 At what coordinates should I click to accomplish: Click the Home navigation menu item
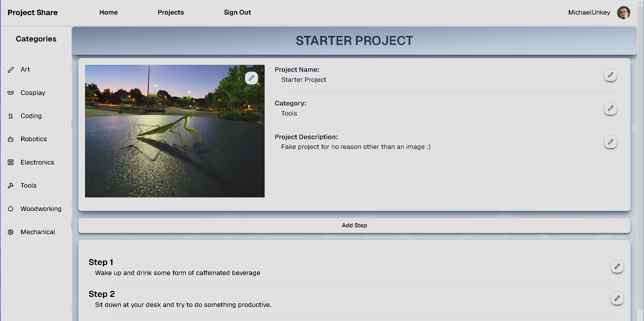pos(108,12)
